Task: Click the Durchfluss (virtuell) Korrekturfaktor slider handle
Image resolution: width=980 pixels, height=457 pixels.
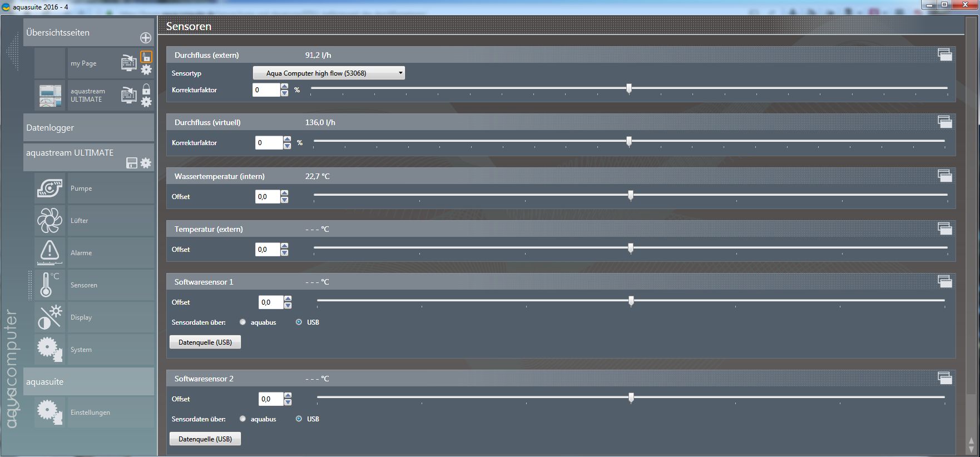Action: 629,141
